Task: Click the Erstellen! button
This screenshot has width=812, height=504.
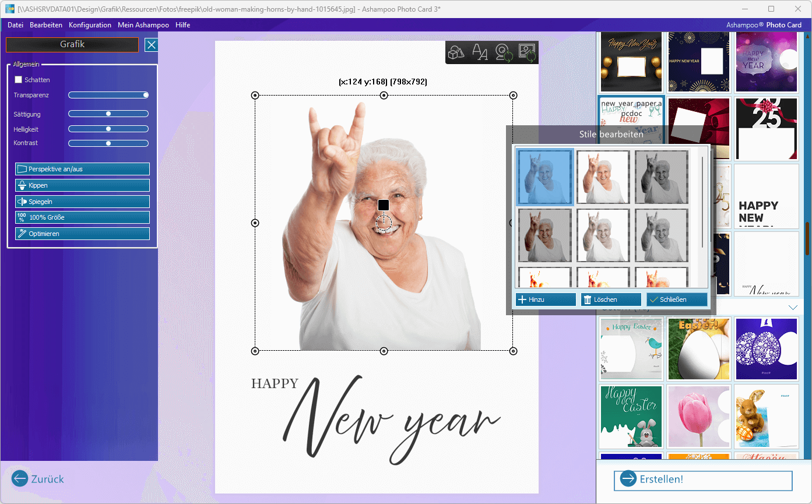Action: coord(703,480)
